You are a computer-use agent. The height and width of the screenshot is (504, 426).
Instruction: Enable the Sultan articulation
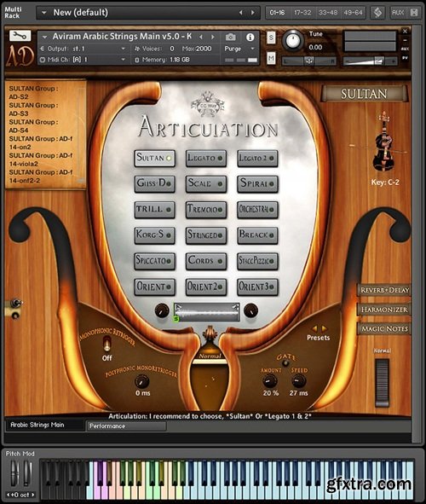pos(154,158)
